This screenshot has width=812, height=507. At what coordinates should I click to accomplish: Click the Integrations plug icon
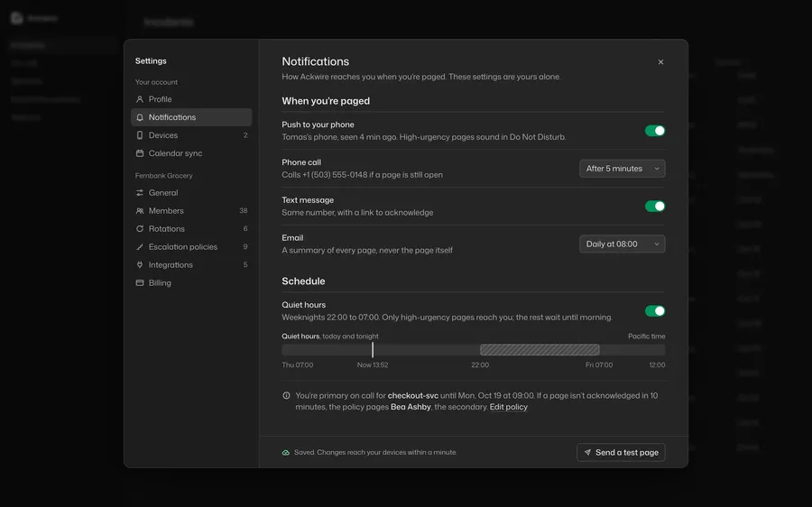tap(139, 264)
